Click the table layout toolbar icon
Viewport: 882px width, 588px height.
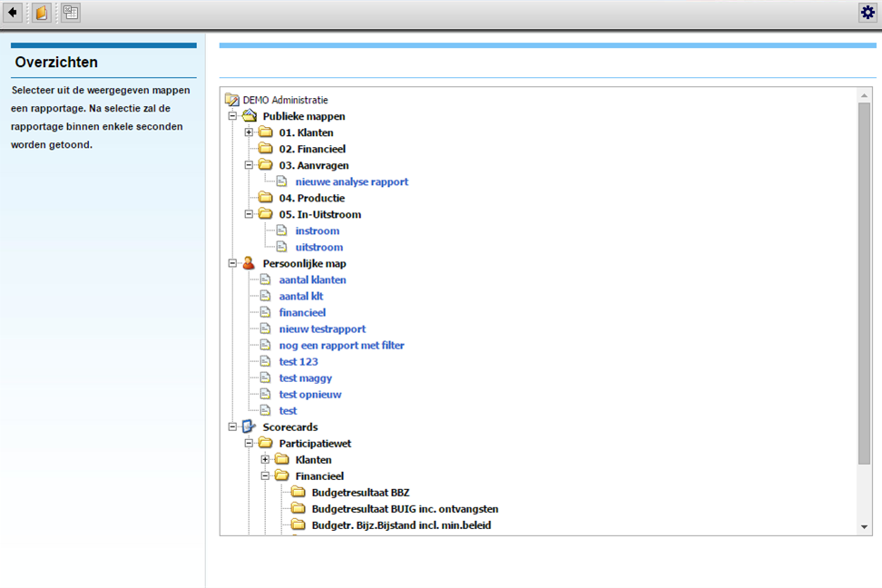70,13
